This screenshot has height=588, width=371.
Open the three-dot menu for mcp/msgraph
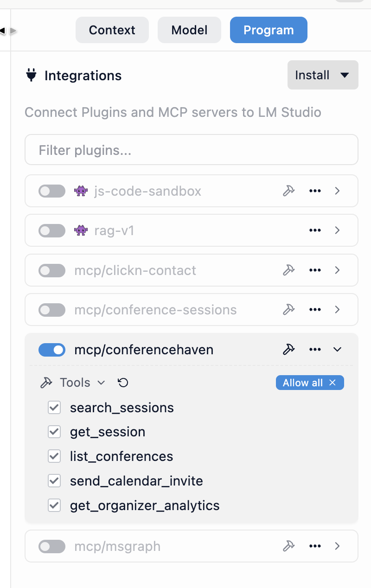click(315, 546)
